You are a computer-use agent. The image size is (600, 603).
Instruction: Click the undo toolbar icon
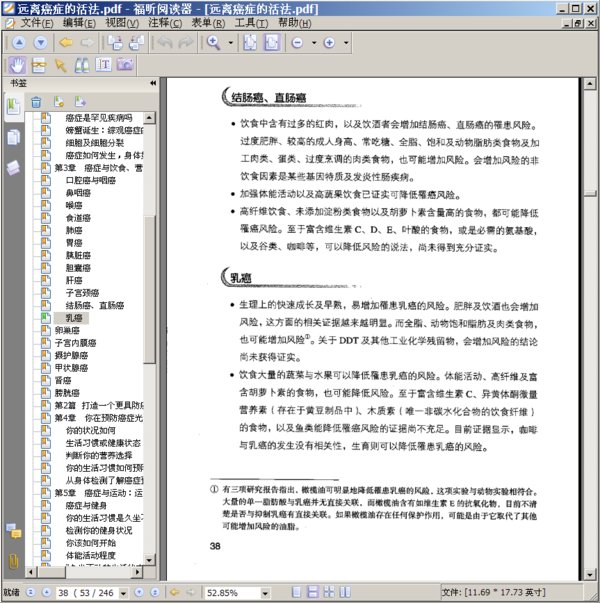(x=165, y=43)
